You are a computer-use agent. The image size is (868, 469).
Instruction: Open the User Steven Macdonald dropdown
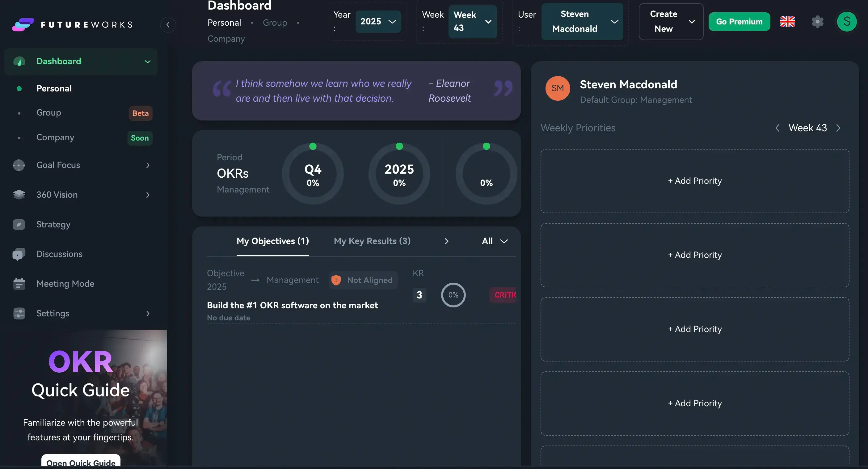pyautogui.click(x=582, y=22)
